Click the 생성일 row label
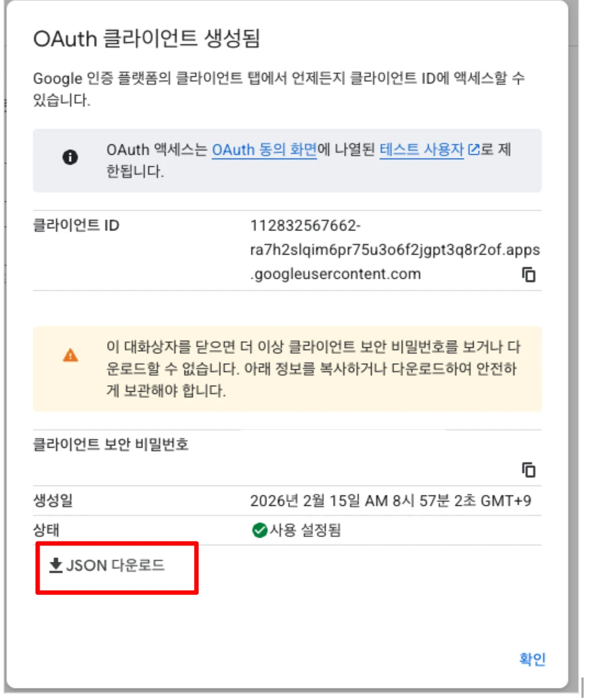This screenshot has height=700, width=599. coord(53,501)
